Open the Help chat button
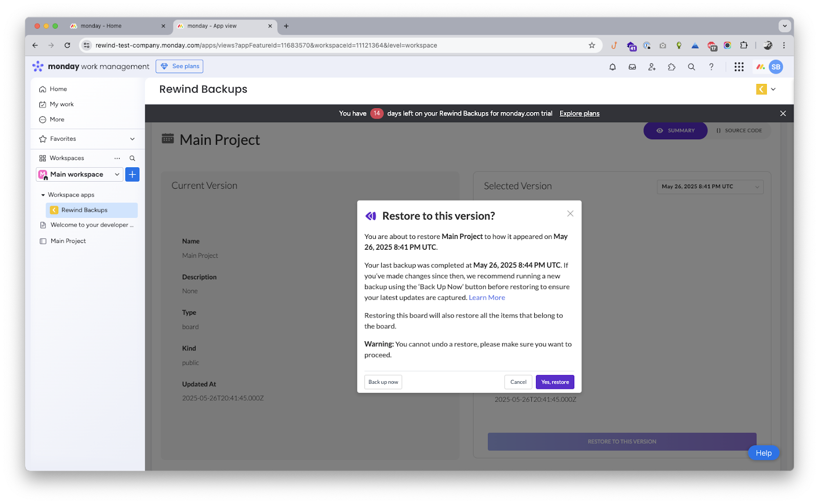 click(x=764, y=453)
